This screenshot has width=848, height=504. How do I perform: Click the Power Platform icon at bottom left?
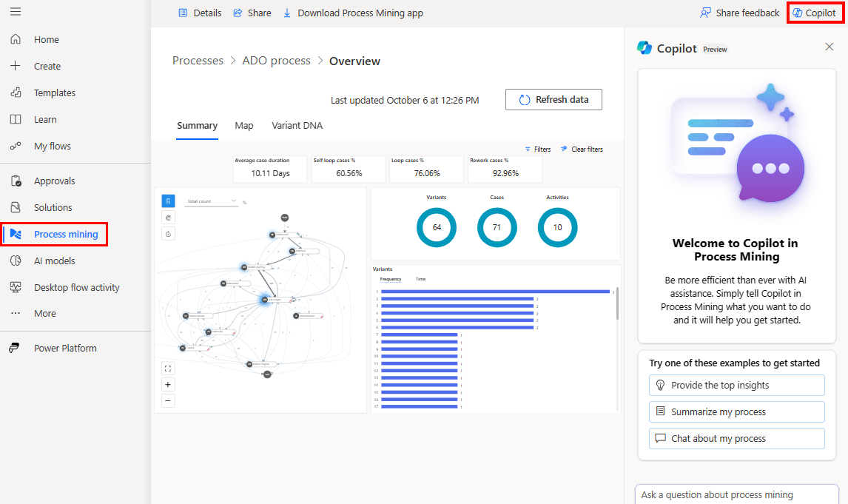13,348
